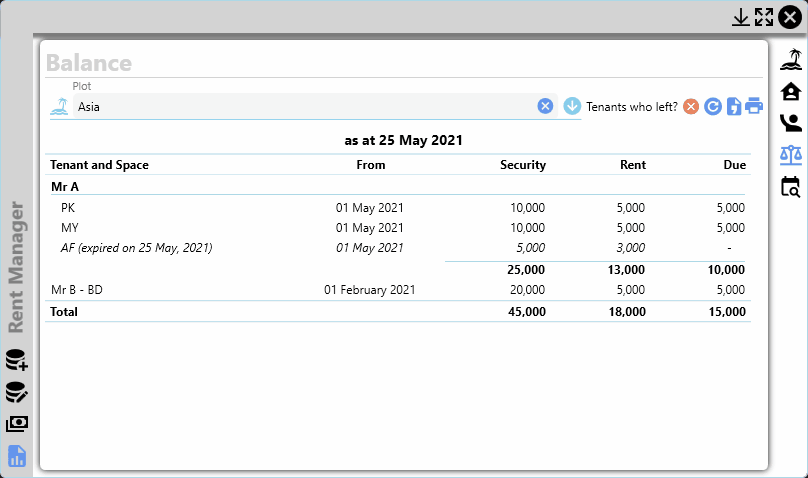
Task: Click the Due column header
Action: [x=734, y=165]
